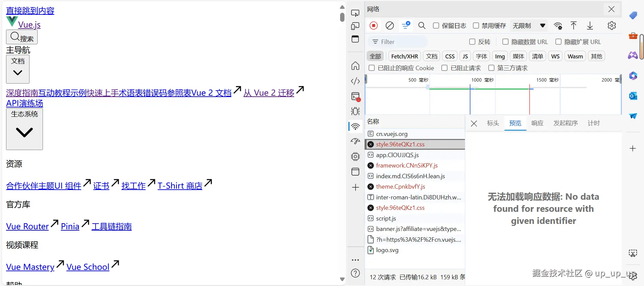Export HAR with down arrow icon
The width and height of the screenshot is (644, 286).
590,26
